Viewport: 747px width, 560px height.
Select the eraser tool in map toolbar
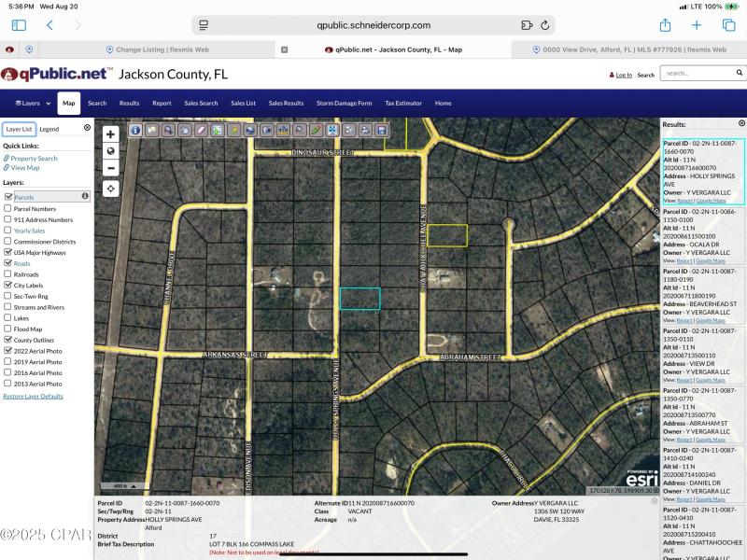coord(201,130)
